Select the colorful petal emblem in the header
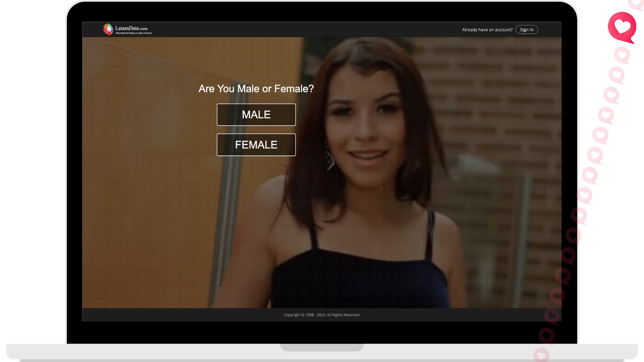The image size is (644, 362). click(108, 29)
